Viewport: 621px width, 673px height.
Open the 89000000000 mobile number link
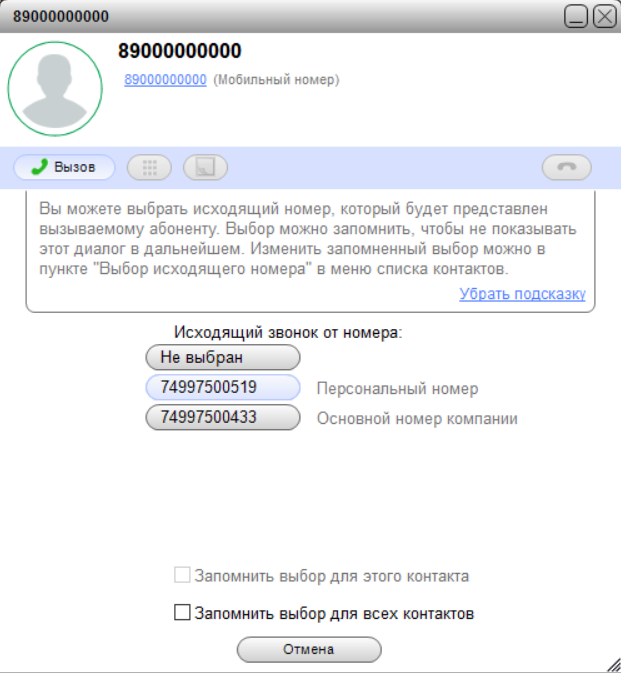tap(165, 79)
